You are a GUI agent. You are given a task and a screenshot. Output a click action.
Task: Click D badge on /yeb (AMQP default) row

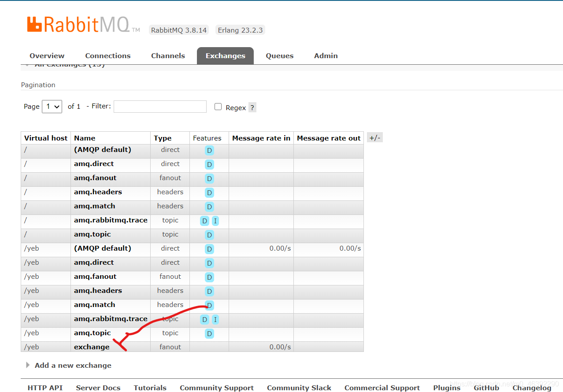209,249
